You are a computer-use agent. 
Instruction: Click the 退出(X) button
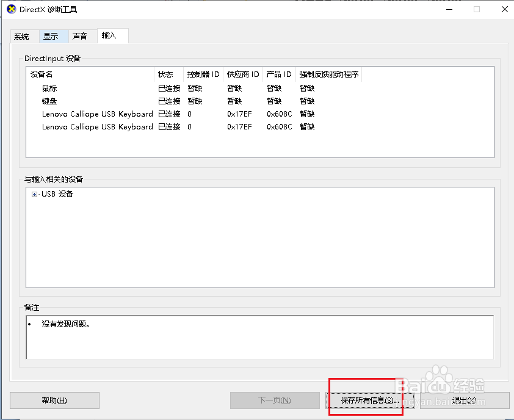(465, 400)
